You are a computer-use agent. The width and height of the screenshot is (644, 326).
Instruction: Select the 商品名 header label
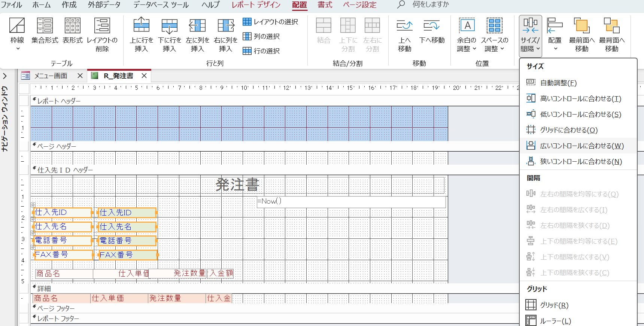coord(64,274)
